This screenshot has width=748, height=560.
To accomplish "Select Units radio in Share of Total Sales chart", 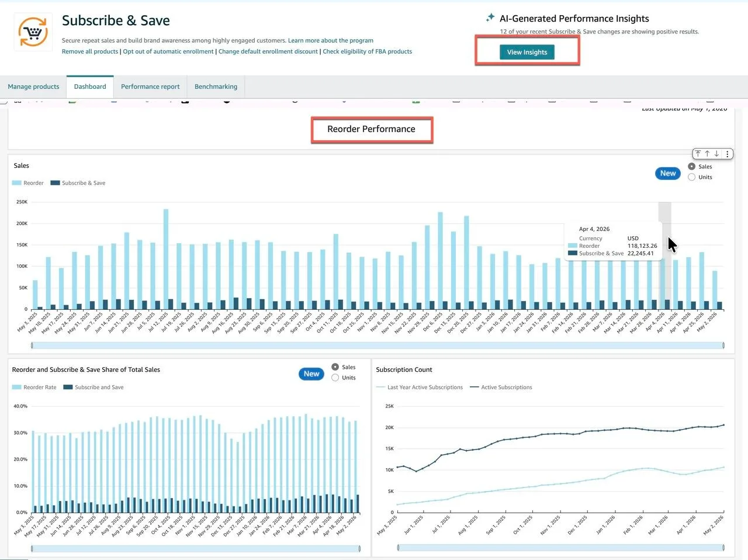I will [x=335, y=378].
